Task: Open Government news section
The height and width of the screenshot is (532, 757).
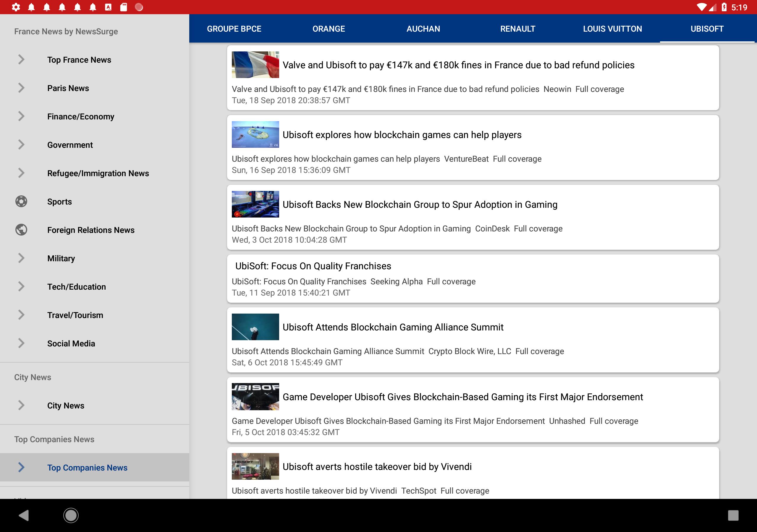Action: point(95,145)
